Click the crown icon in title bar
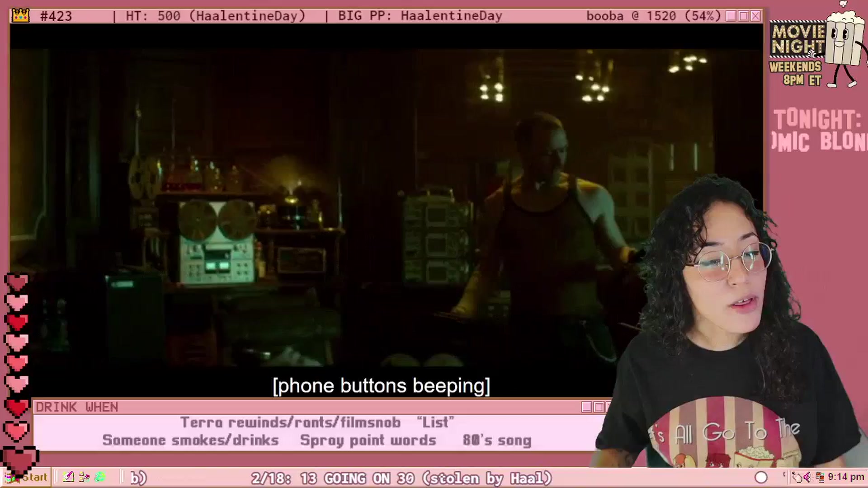 (21, 16)
